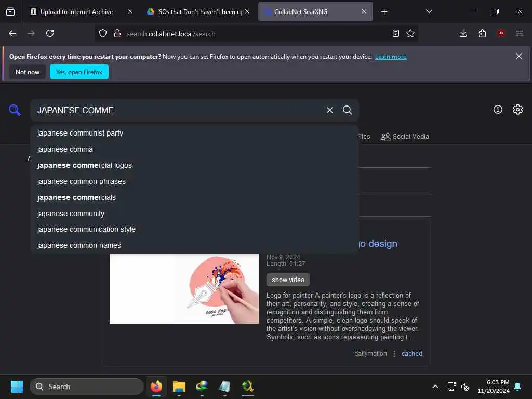Screen dimensions: 532x399
Task: Choose suggestion japanese common names
Action: click(x=195, y=245)
